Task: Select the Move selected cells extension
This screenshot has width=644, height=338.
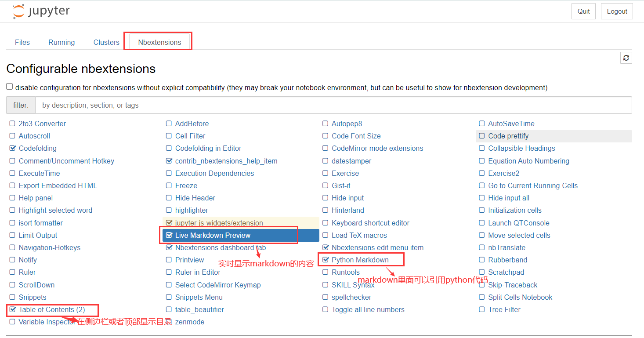Action: point(519,236)
